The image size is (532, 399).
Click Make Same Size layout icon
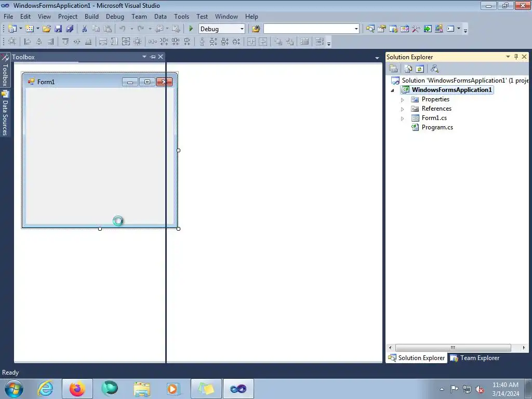[126, 42]
